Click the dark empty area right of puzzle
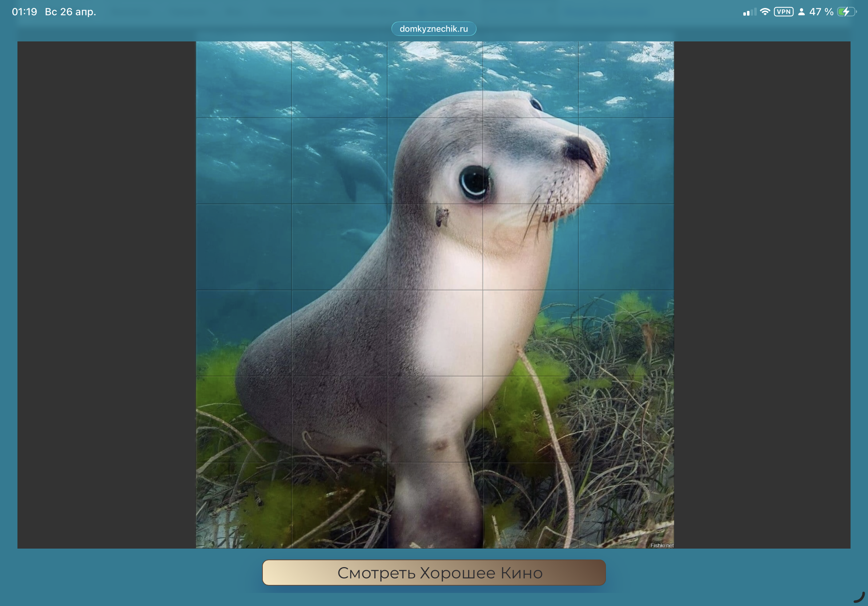The width and height of the screenshot is (868, 606). click(x=761, y=295)
